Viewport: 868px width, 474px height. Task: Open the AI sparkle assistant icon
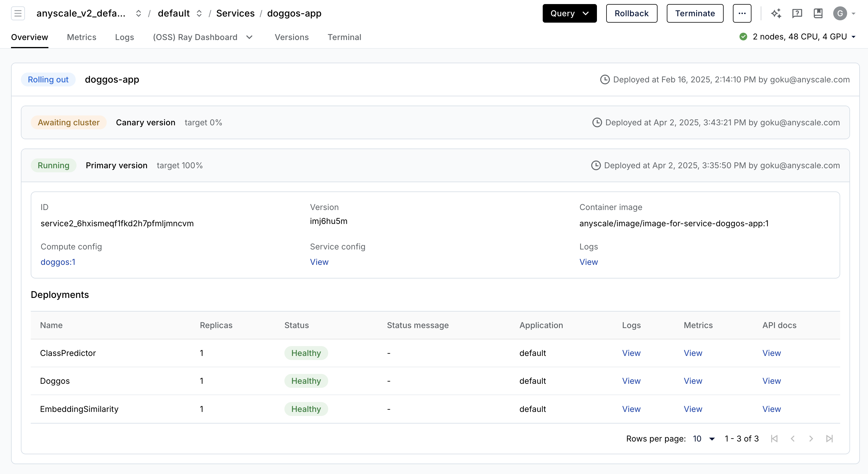(x=776, y=13)
